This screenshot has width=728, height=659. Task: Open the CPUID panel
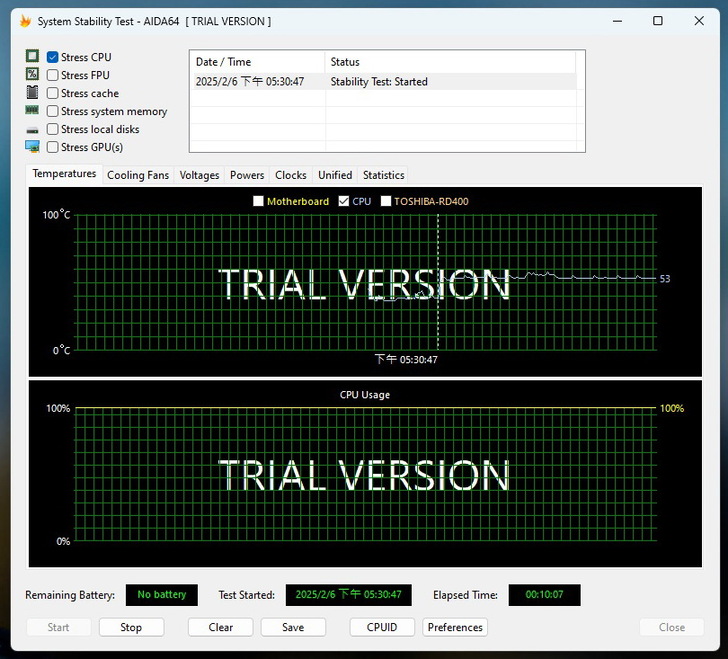pos(382,627)
